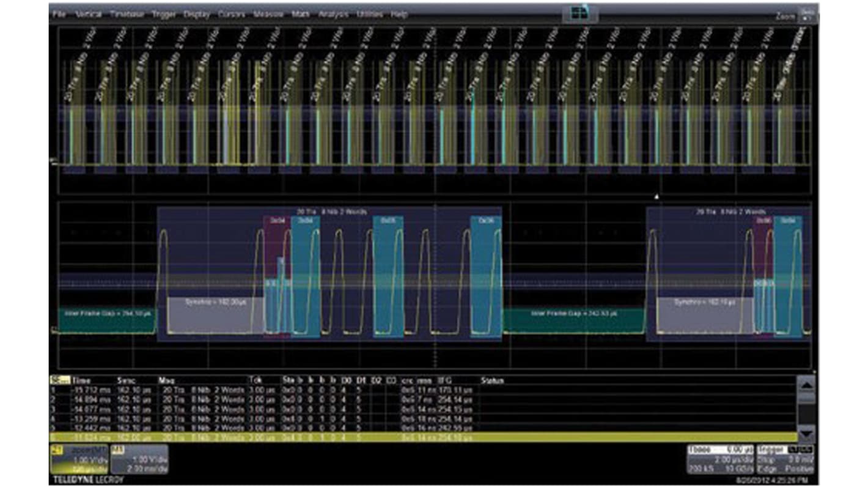Click the decode table scroll-down arrow
This screenshot has height=488, width=868.
coord(806,434)
